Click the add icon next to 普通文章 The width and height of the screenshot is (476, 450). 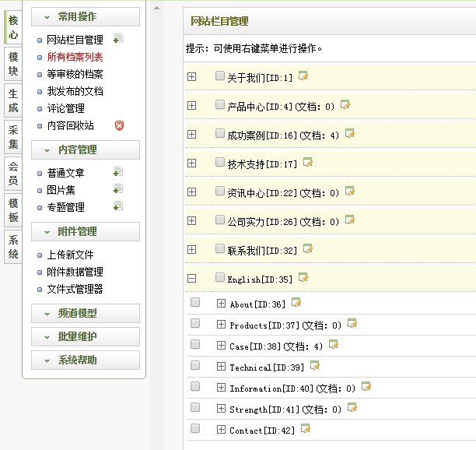[117, 172]
